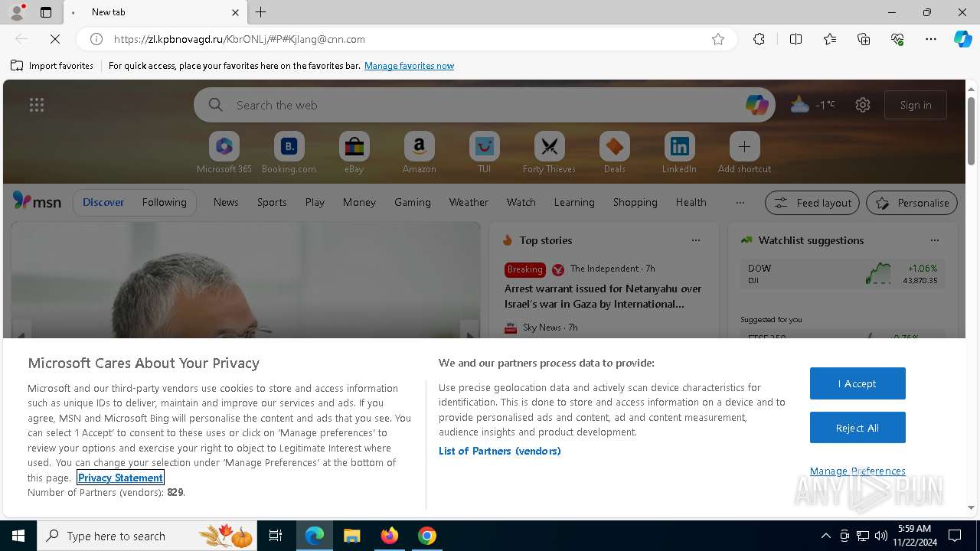
Task: Open the Weather menu item
Action: tap(469, 202)
